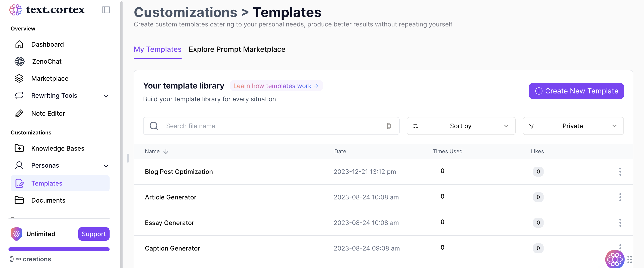644x268 pixels.
Task: Click the Knowledge Bases upload icon
Action: (x=19, y=148)
